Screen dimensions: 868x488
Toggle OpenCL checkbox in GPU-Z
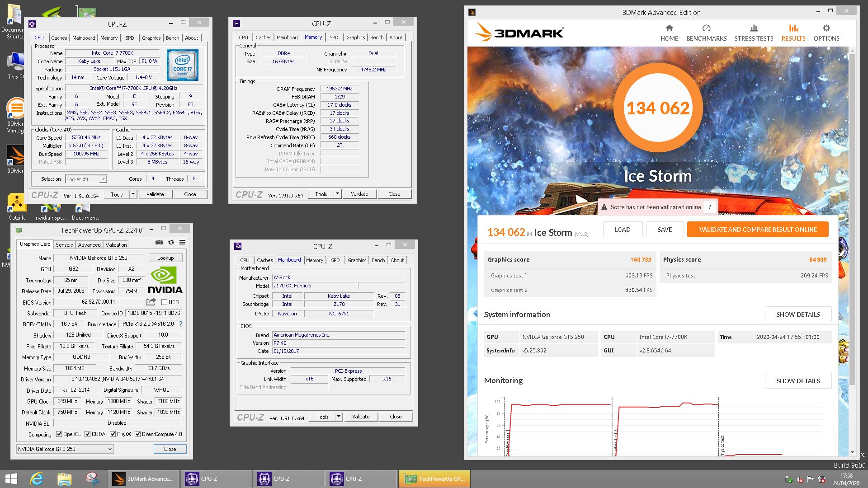(x=59, y=434)
